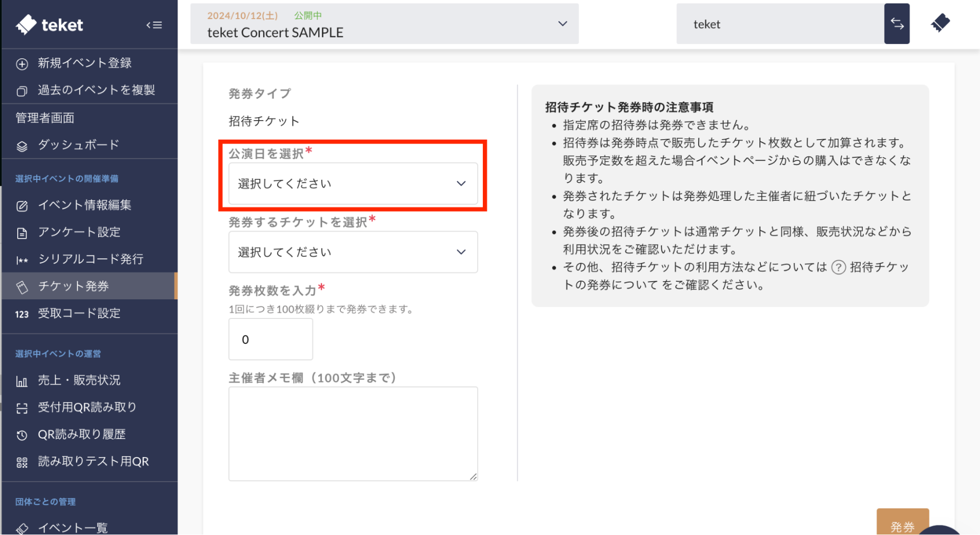Open ダッシュボード from the sidebar
The width and height of the screenshot is (980, 535).
point(78,145)
